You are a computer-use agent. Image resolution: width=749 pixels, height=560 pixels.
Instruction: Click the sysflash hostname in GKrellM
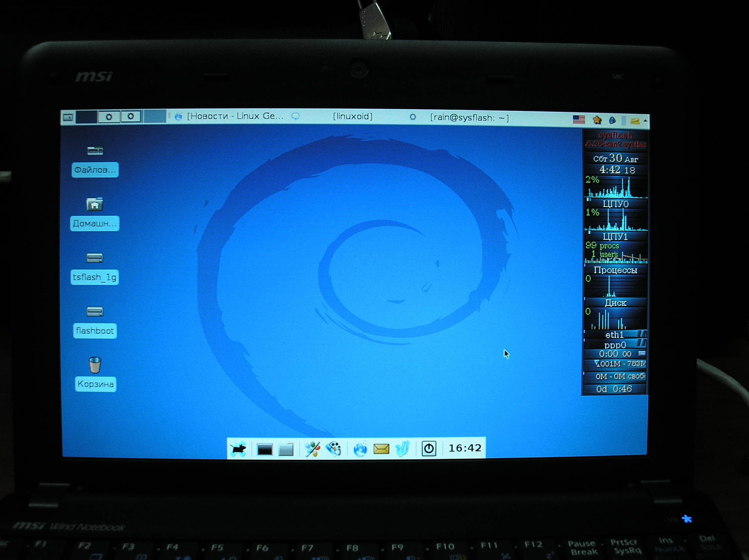point(615,136)
